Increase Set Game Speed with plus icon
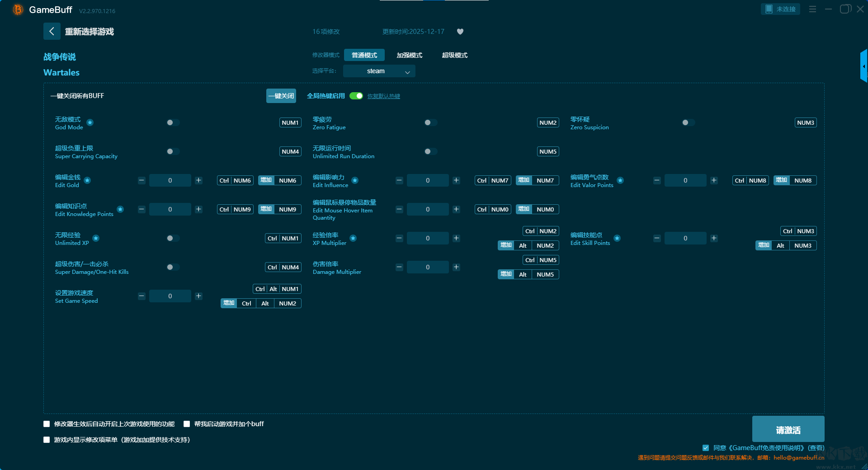The width and height of the screenshot is (868, 470). pos(198,296)
